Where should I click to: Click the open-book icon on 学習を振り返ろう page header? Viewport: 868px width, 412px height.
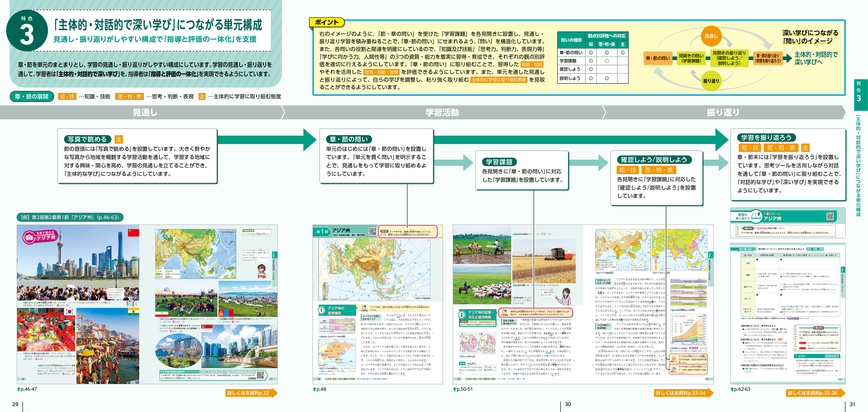tap(756, 216)
